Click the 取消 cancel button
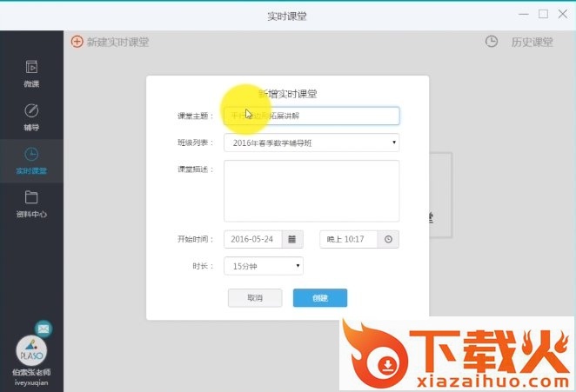Viewport: 576px width, 392px height. [x=255, y=298]
